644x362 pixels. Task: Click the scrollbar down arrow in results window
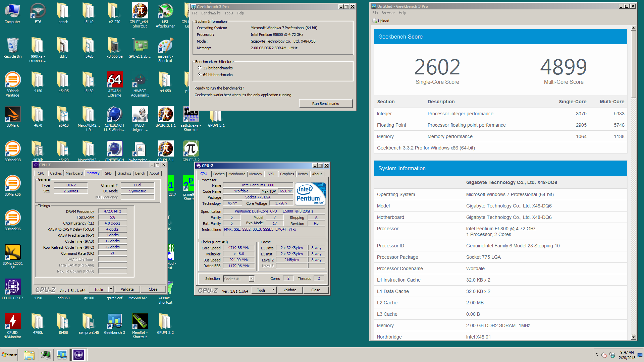tap(633, 337)
